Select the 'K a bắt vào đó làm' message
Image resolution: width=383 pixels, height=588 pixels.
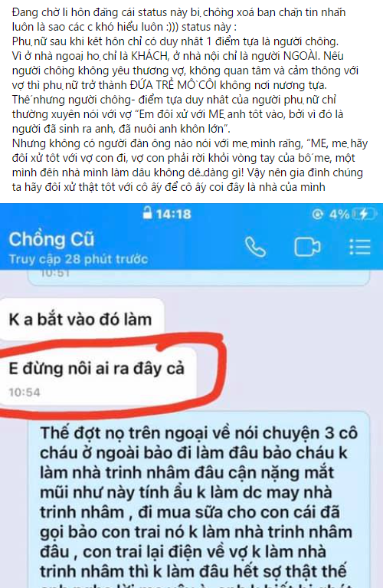[81, 320]
